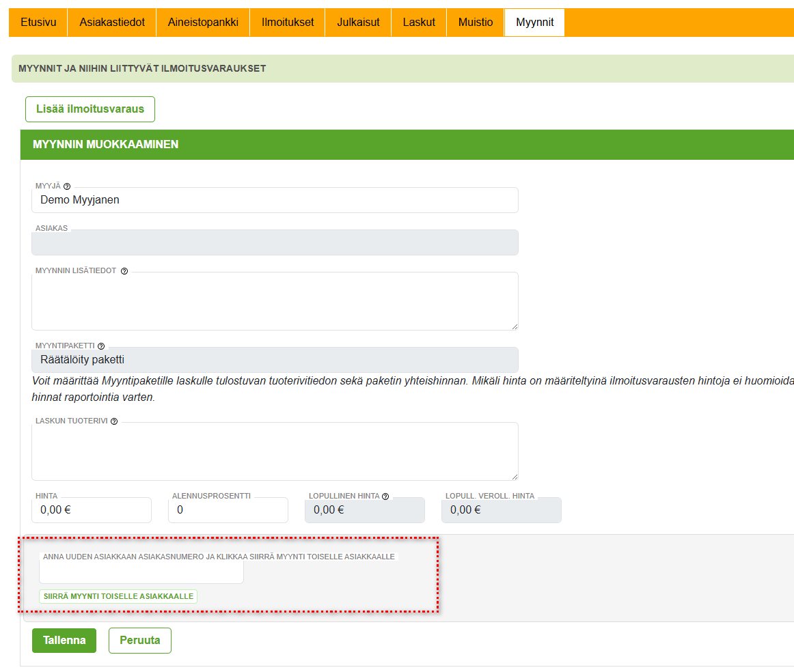This screenshot has width=794, height=672.
Task: Open help icon beside Myynnin lisätiedot
Action: [124, 271]
